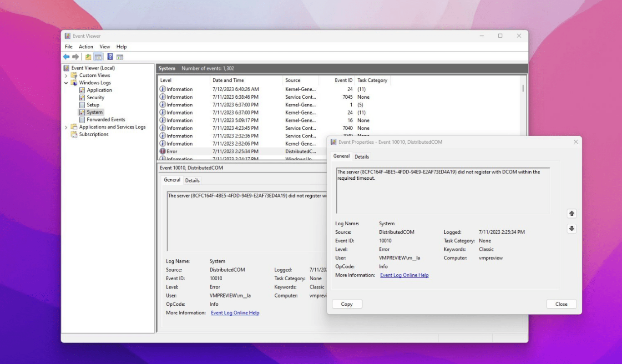Show next event with down arrow button
Image resolution: width=622 pixels, height=364 pixels.
pos(572,228)
